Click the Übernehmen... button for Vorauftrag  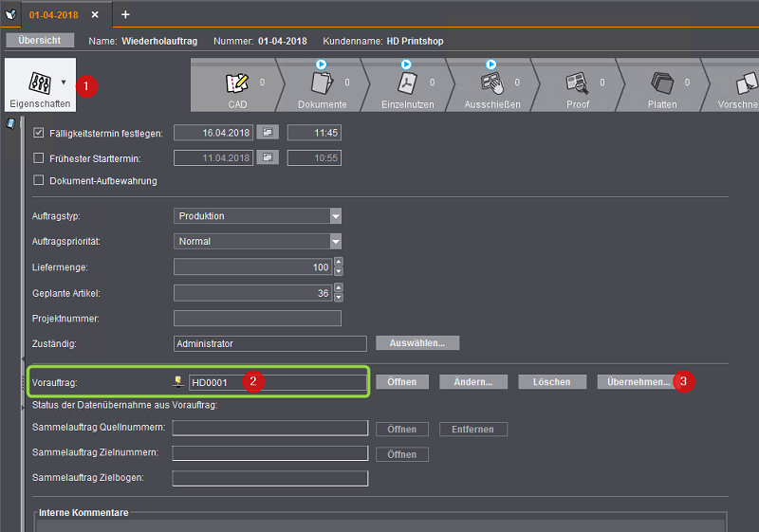pyautogui.click(x=635, y=382)
